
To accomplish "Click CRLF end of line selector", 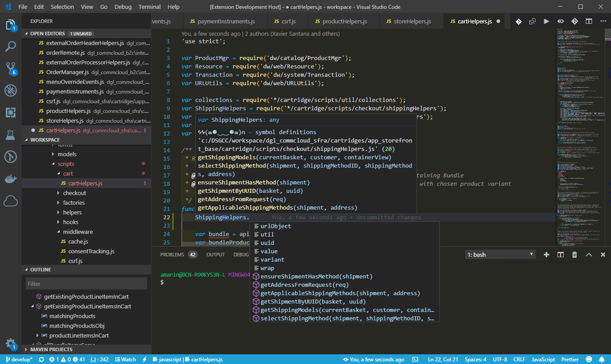I will pyautogui.click(x=519, y=360).
